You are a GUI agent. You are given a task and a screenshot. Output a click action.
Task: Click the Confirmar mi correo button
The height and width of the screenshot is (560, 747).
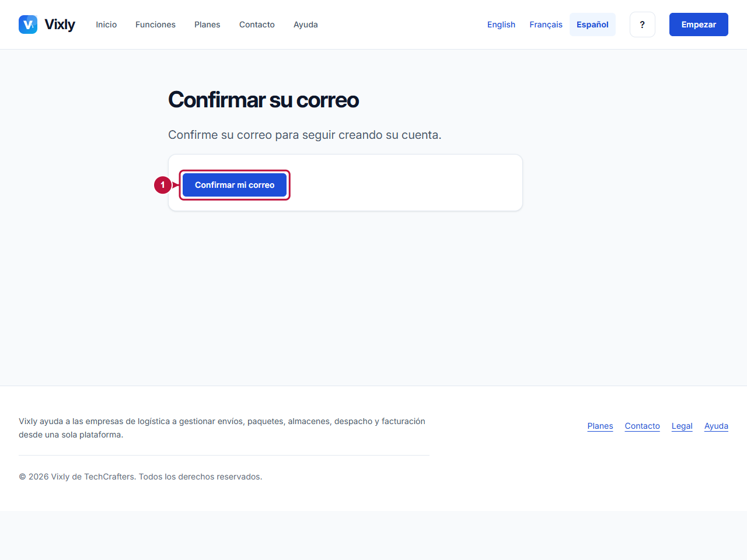pyautogui.click(x=235, y=185)
